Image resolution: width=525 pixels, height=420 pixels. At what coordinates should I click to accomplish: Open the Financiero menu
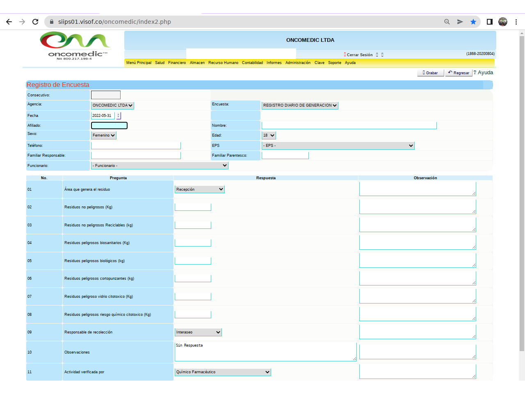177,63
